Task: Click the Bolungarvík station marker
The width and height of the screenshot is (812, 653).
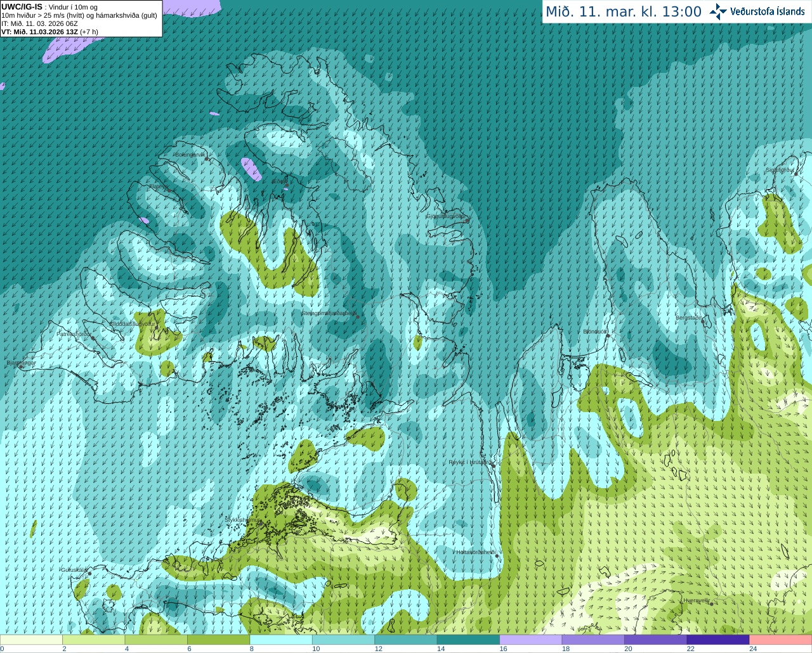Action: 207,158
